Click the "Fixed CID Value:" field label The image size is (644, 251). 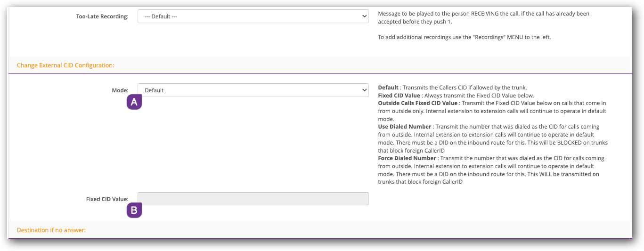[107, 199]
